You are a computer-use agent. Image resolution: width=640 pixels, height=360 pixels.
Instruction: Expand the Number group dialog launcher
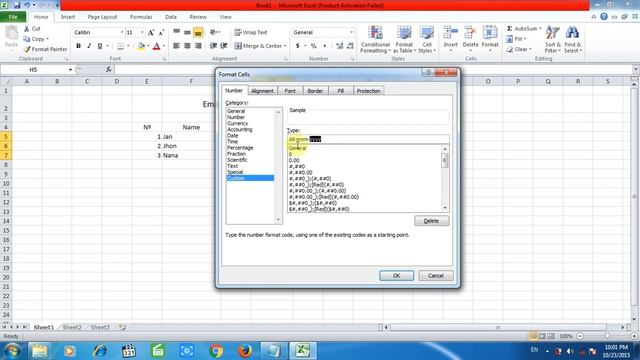click(x=352, y=59)
